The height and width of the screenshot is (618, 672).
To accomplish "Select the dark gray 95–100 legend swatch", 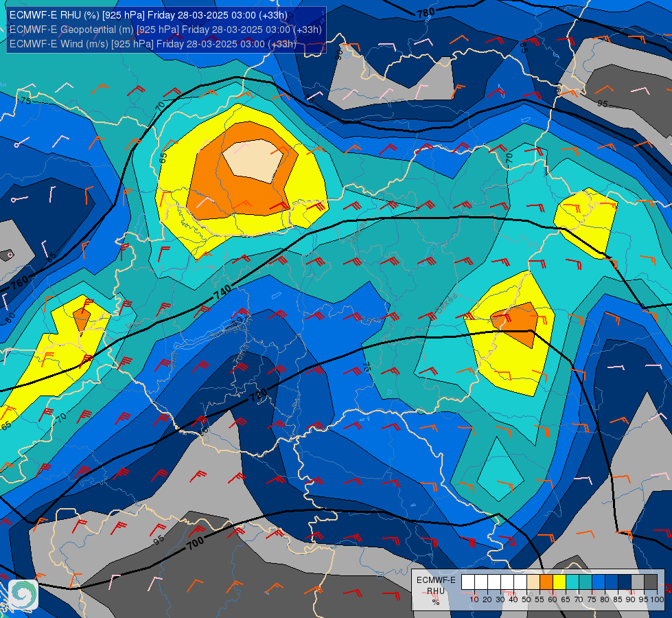I will pos(651,582).
